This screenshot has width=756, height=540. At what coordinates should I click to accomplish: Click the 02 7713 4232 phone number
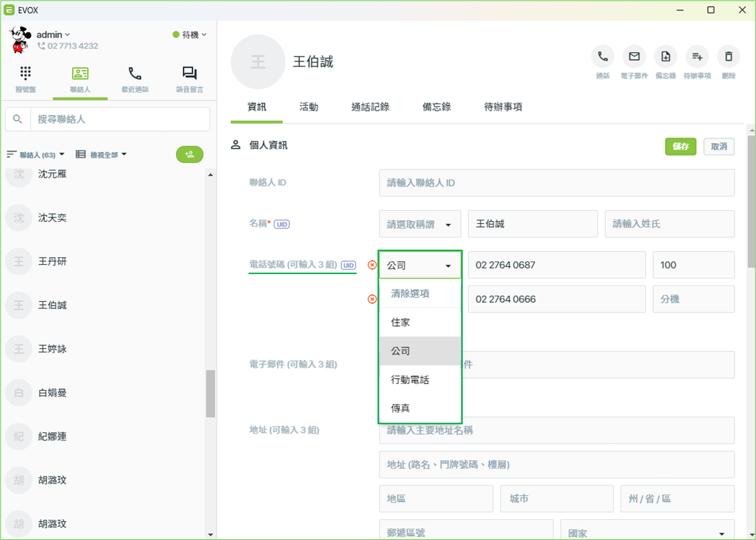[x=72, y=46]
